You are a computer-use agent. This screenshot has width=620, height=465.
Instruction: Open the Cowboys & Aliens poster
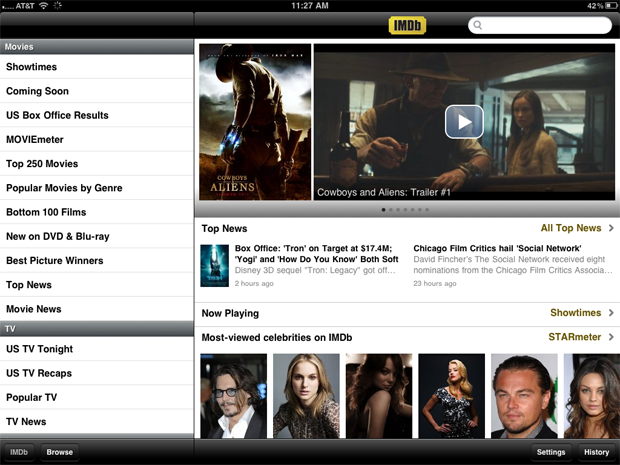point(255,122)
